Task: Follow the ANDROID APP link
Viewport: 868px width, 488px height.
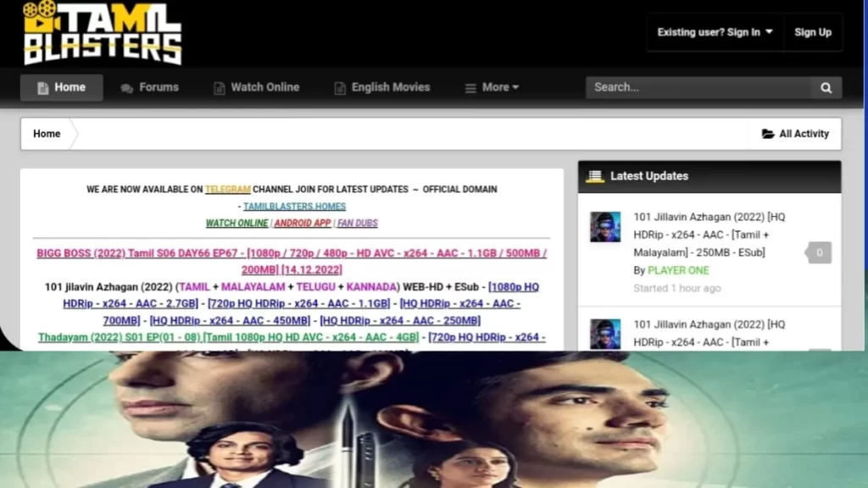Action: point(303,223)
